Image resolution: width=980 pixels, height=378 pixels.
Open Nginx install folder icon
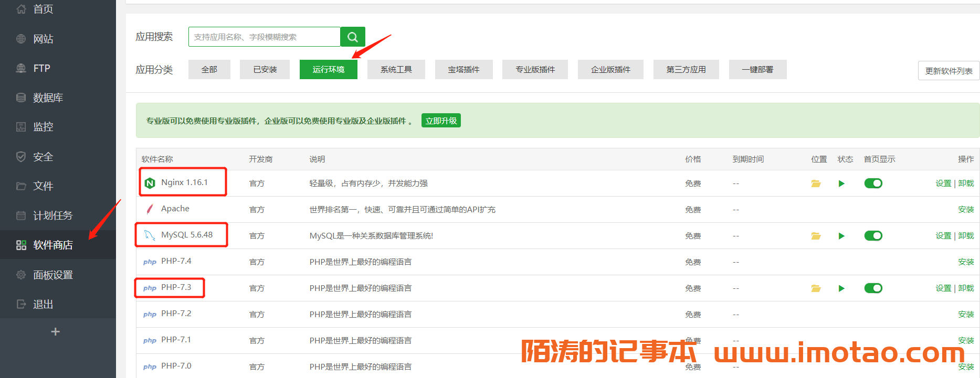click(816, 183)
